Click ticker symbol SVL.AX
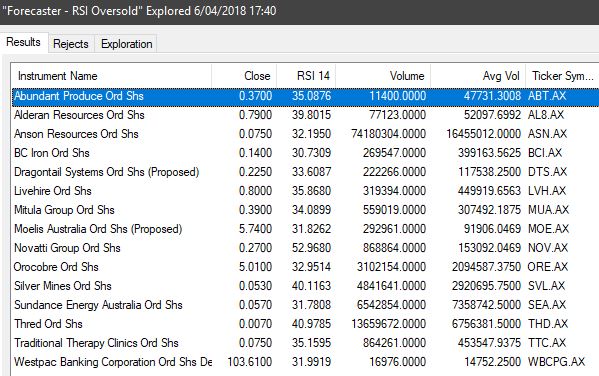Image resolution: width=599 pixels, height=376 pixels. 546,286
